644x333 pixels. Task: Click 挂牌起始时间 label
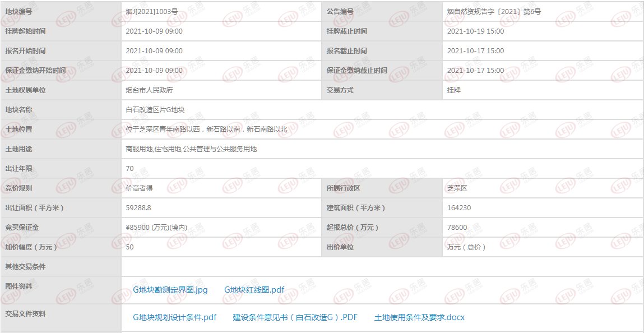[25, 31]
